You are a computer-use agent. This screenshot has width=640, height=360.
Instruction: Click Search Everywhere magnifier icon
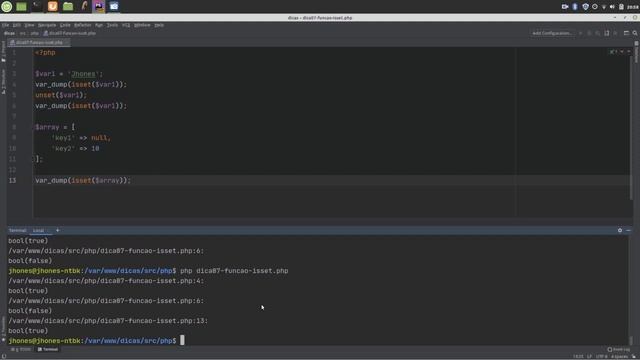[635, 33]
